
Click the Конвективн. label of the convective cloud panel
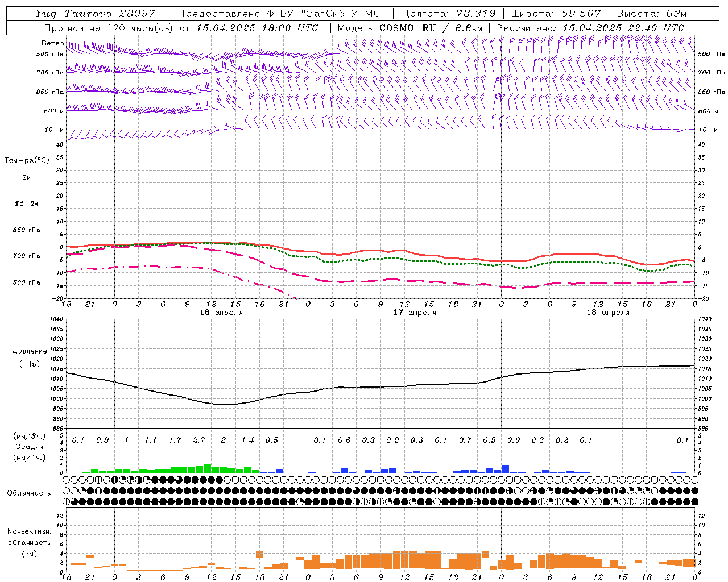pos(29,531)
